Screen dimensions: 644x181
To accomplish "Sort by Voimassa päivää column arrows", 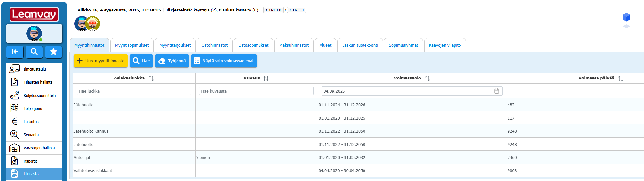I will pos(620,79).
